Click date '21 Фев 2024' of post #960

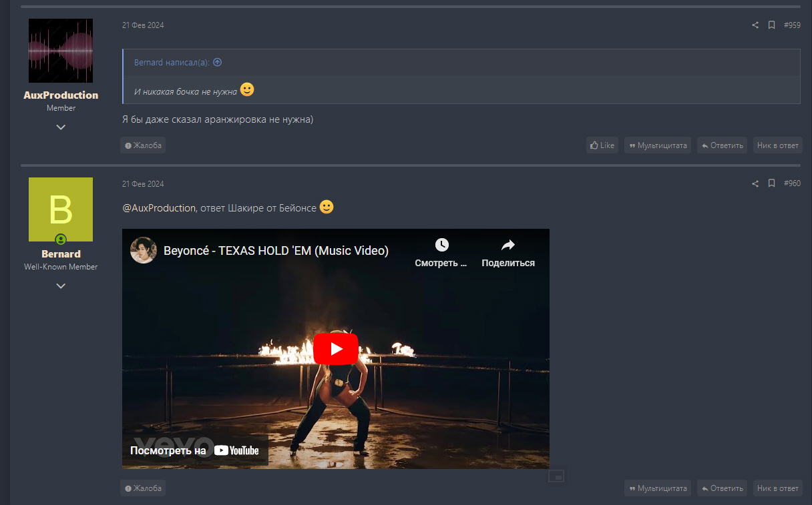[x=143, y=183]
